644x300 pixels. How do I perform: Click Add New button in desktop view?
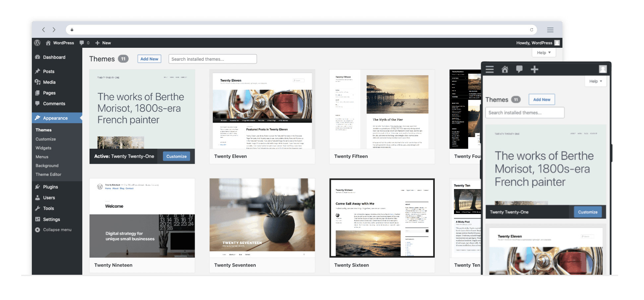[x=149, y=59]
